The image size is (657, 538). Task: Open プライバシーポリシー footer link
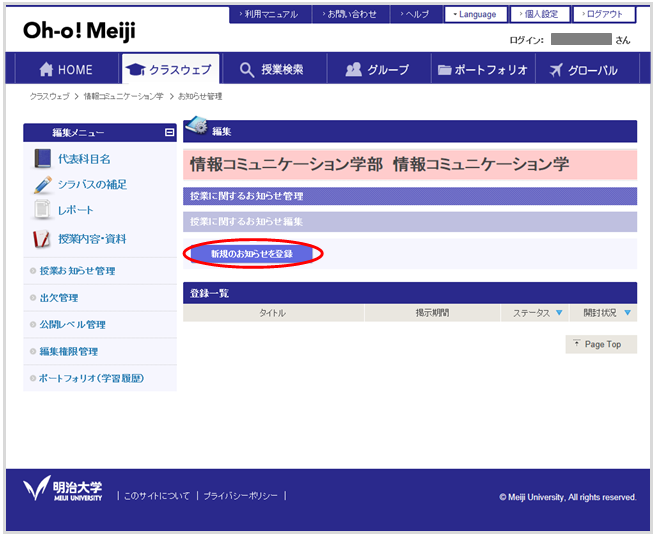[241, 496]
